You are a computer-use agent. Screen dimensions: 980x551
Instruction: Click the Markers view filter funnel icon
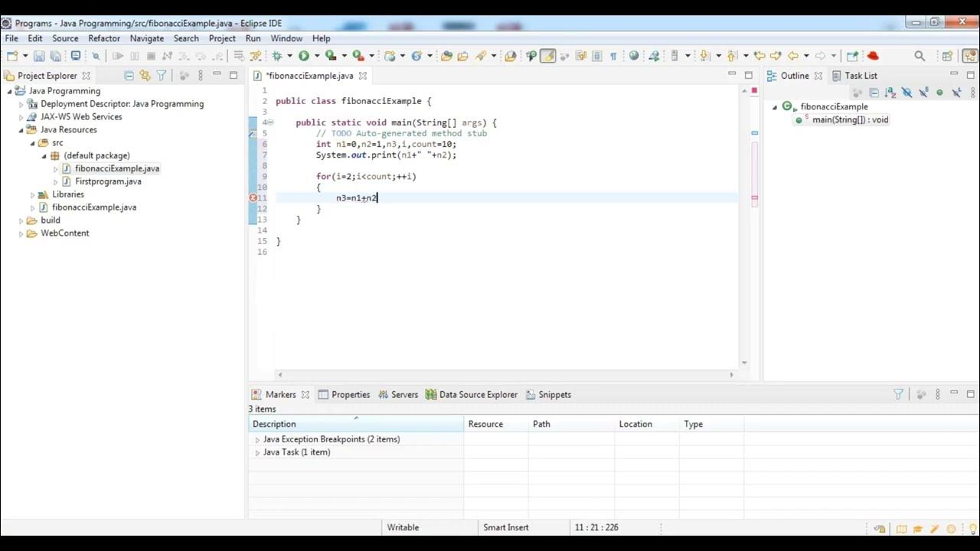coord(899,394)
